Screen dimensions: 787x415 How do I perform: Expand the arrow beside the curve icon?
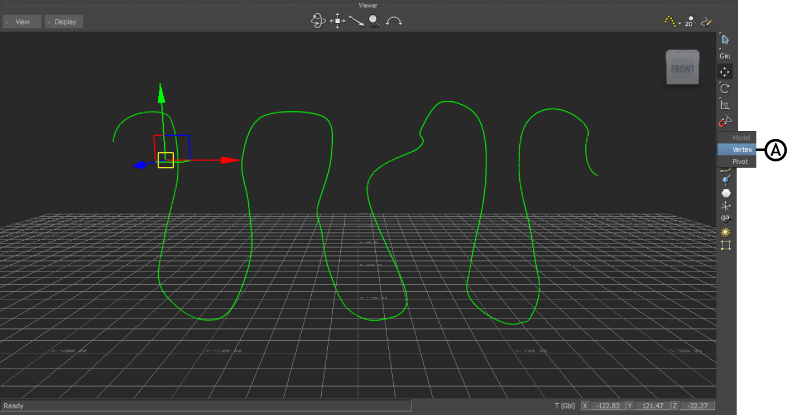pos(680,23)
